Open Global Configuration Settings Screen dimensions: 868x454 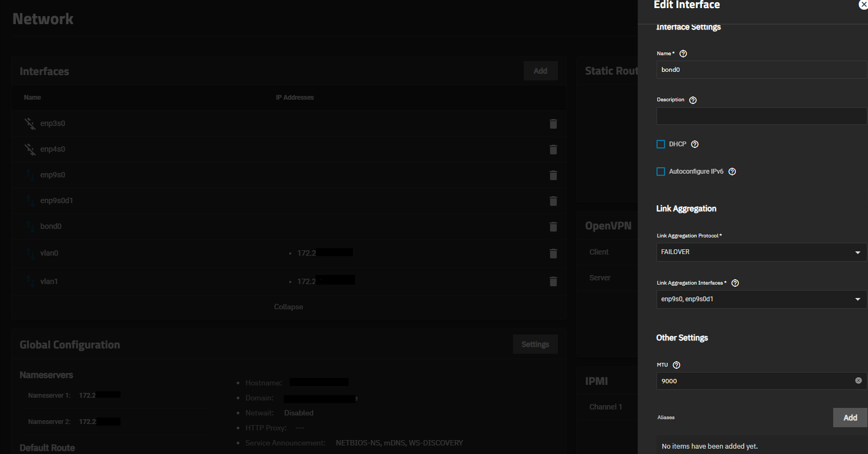coord(535,344)
